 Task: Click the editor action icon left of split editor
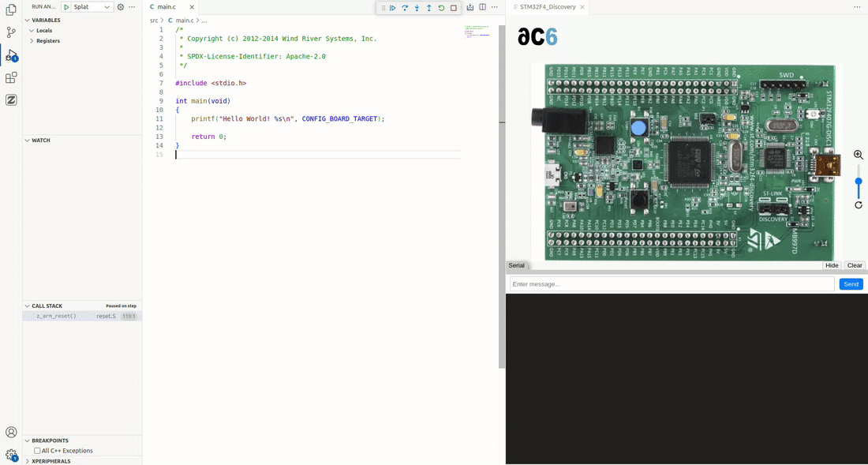pyautogui.click(x=470, y=7)
